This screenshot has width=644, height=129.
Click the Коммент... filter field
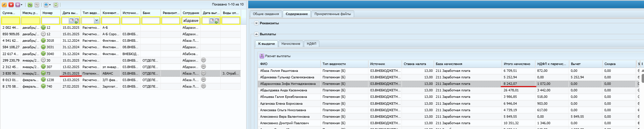coord(111,21)
